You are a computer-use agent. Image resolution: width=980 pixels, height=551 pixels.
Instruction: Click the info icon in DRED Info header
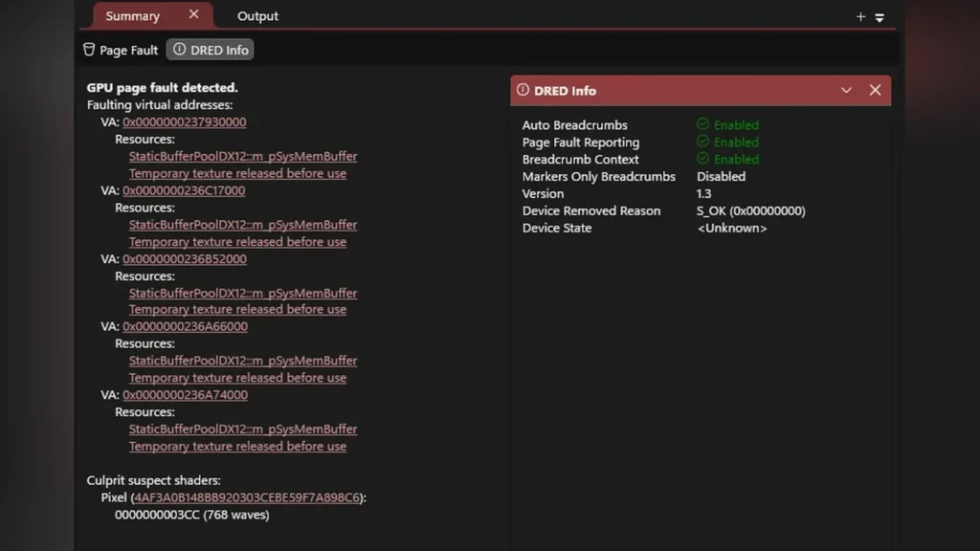[523, 90]
